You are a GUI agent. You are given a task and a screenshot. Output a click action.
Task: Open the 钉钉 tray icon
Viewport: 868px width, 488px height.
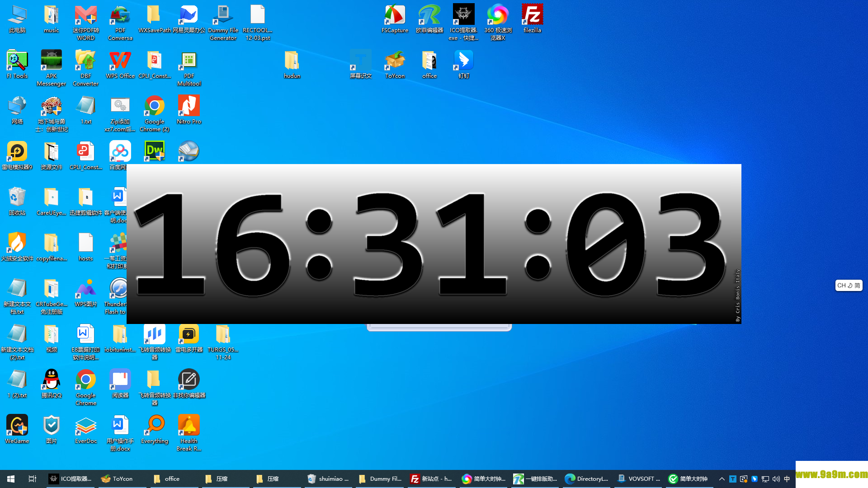tap(755, 479)
